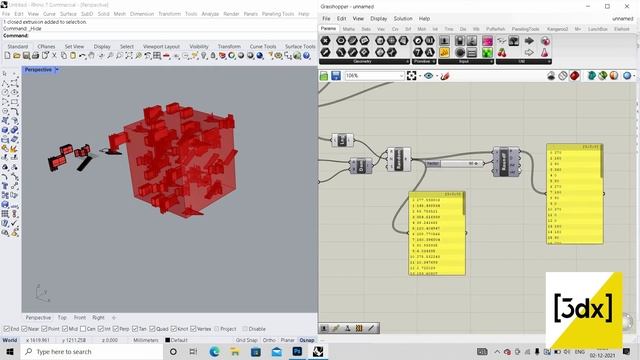Open the Perspective viewport title dropdown arrow

pos(57,70)
